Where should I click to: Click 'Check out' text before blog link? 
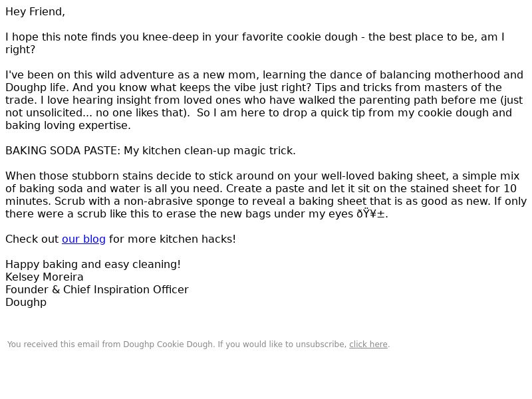tap(32, 239)
